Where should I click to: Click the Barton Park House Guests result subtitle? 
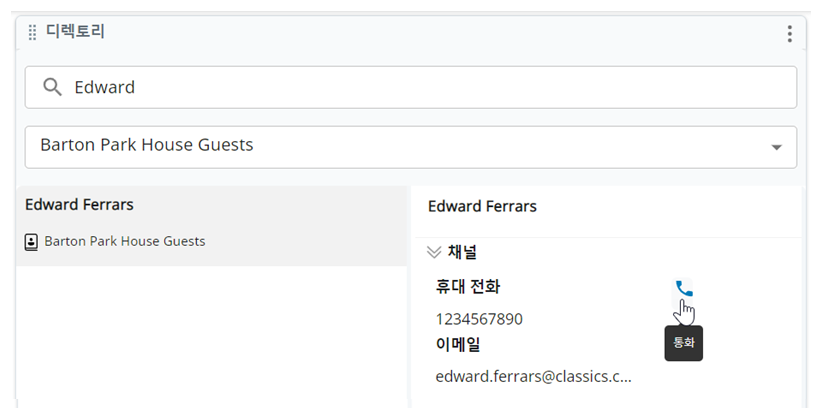coord(125,241)
